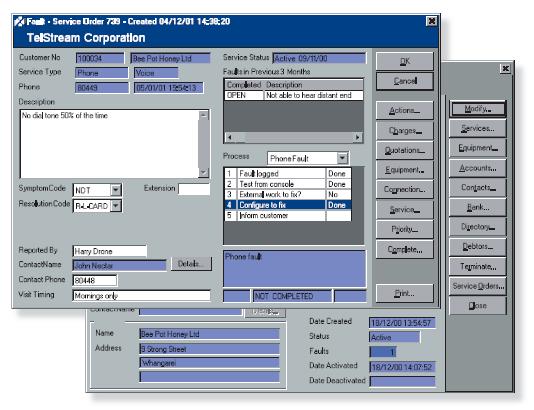Open Contacts in the back window
Viewport: 534px width, 410px height.
click(478, 188)
